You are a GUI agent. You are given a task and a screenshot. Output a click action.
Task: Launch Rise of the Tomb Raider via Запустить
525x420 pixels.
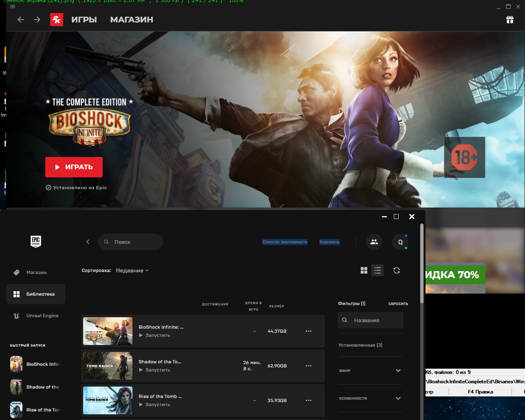click(x=154, y=405)
